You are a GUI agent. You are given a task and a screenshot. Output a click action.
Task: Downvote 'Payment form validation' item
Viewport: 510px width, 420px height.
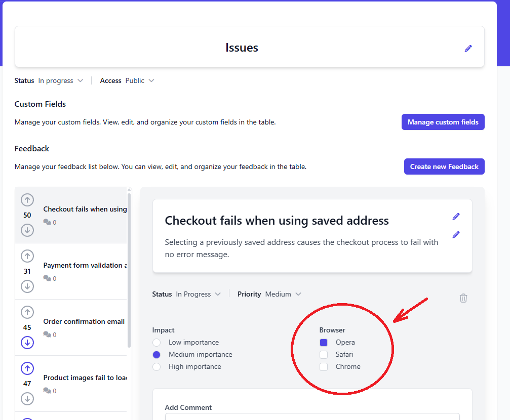coord(27,286)
